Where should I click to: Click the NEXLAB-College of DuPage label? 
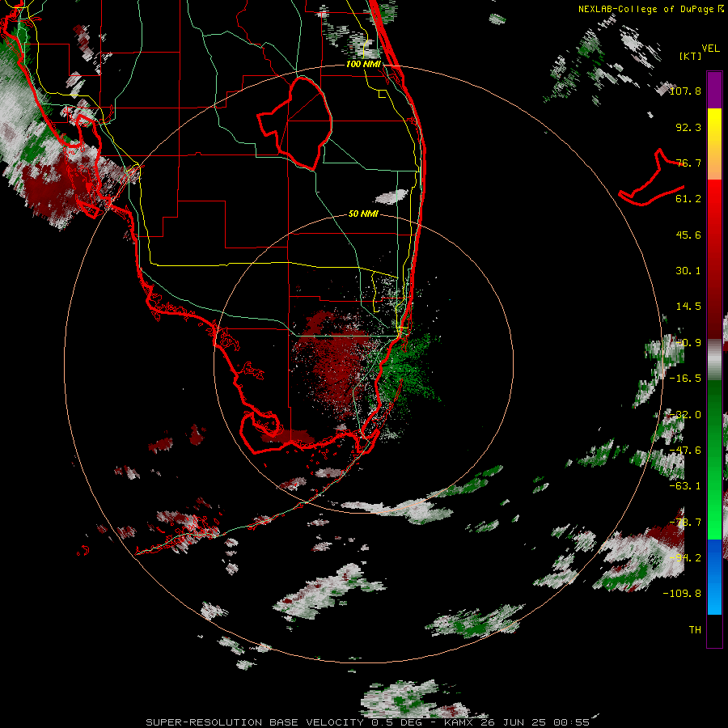click(647, 9)
